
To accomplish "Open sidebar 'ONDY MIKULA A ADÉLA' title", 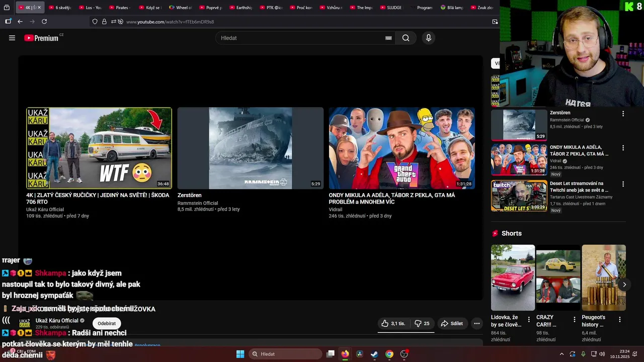I will (x=579, y=151).
